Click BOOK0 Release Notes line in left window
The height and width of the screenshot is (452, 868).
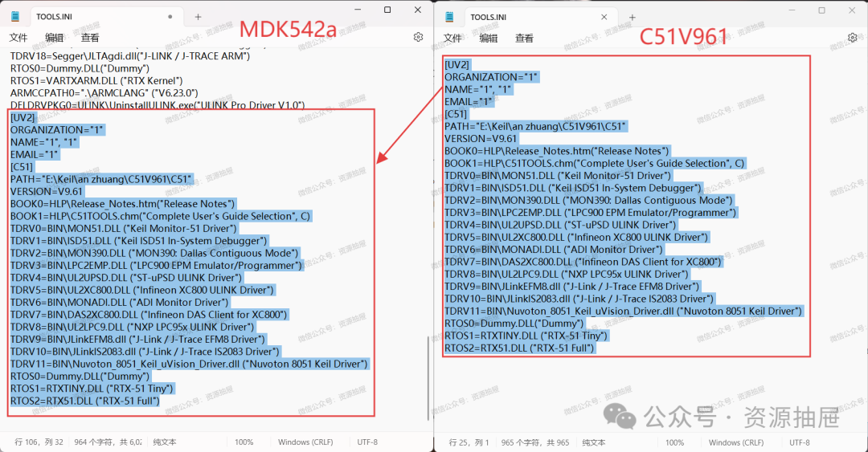coord(123,204)
